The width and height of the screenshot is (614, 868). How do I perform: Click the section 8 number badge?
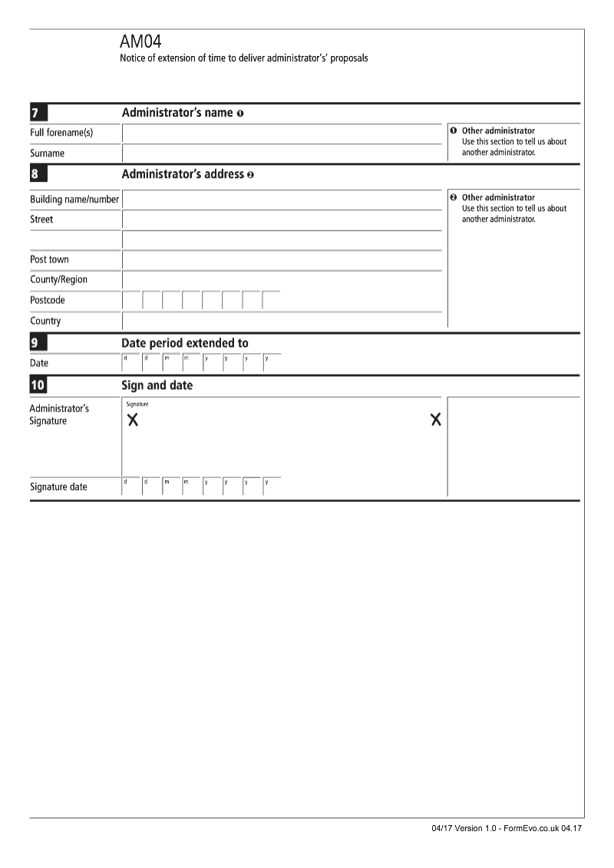pyautogui.click(x=38, y=174)
